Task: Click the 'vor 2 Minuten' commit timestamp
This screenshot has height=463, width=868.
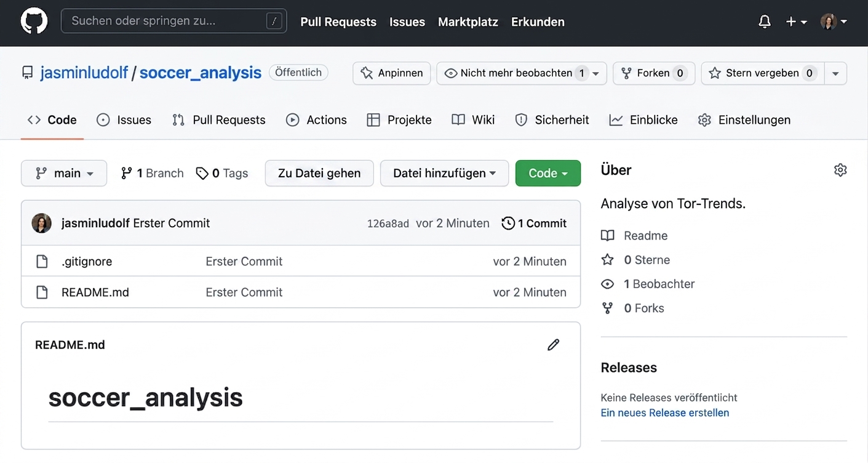Action: click(x=453, y=223)
